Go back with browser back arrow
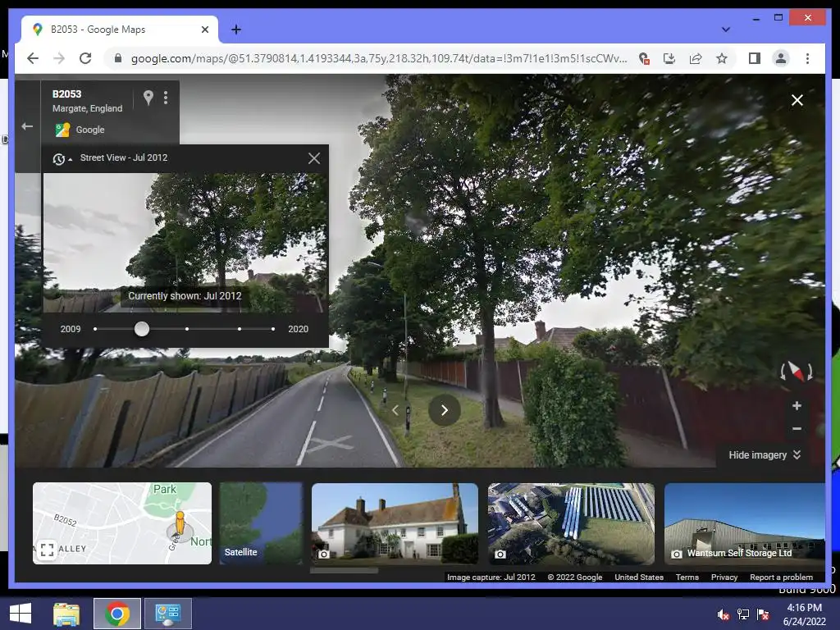This screenshot has height=630, width=840. coord(33,58)
